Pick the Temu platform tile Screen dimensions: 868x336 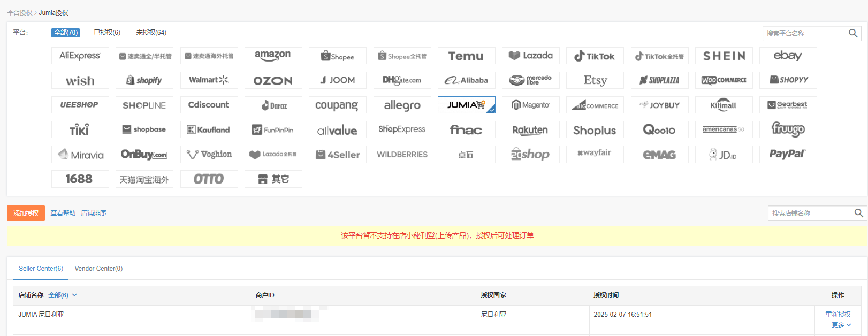point(466,56)
